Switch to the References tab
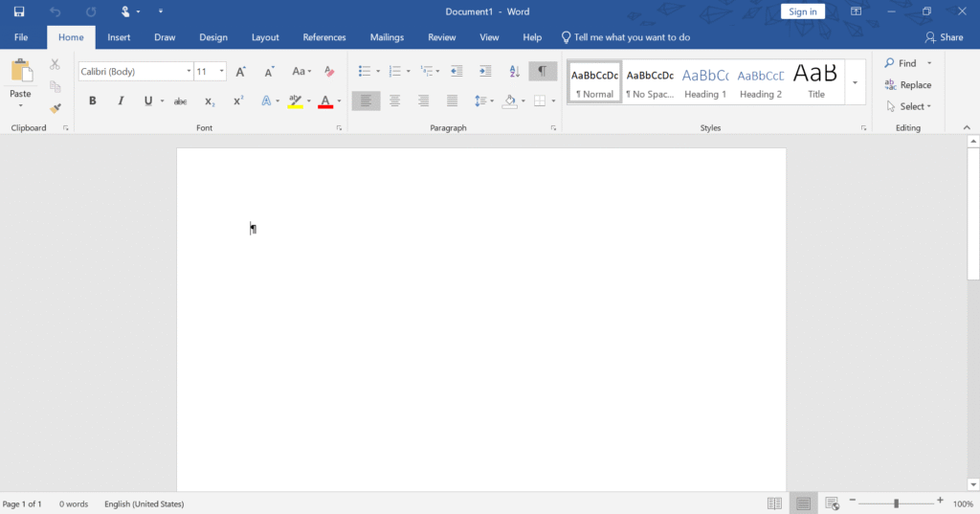This screenshot has height=514, width=980. (324, 37)
